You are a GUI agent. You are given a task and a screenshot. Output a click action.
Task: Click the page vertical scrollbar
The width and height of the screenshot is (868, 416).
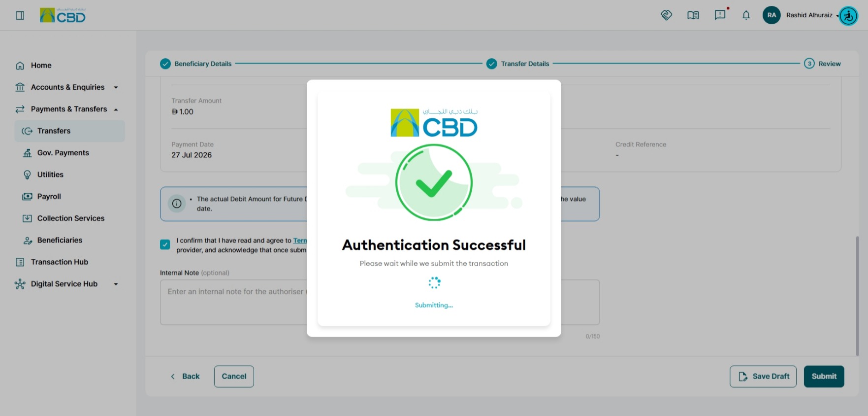[x=857, y=296]
